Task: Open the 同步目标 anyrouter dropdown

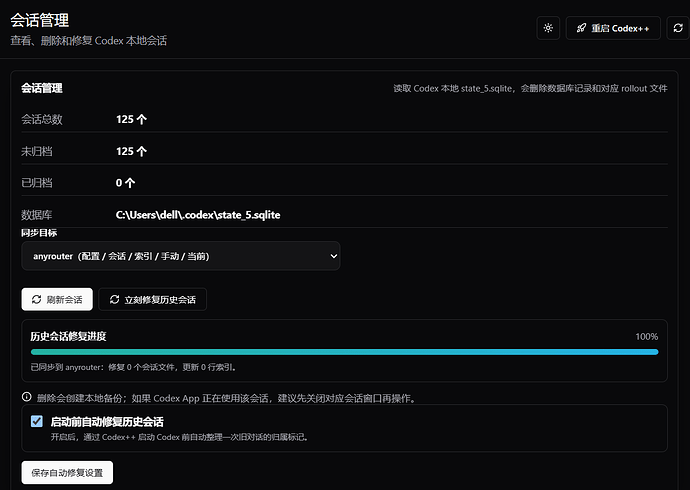Action: click(180, 256)
